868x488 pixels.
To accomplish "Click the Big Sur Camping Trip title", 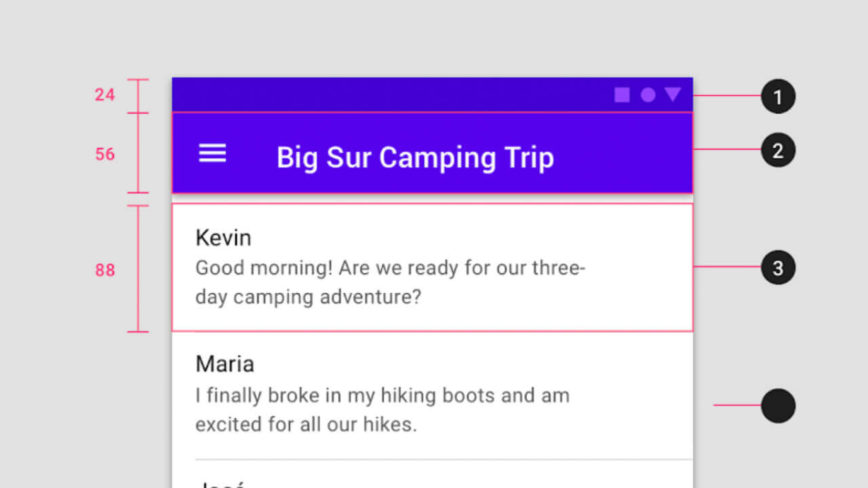I will click(x=415, y=158).
